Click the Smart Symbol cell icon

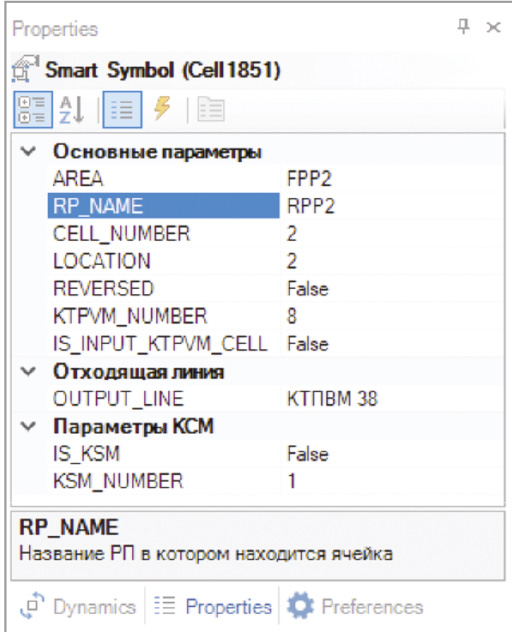click(x=25, y=69)
